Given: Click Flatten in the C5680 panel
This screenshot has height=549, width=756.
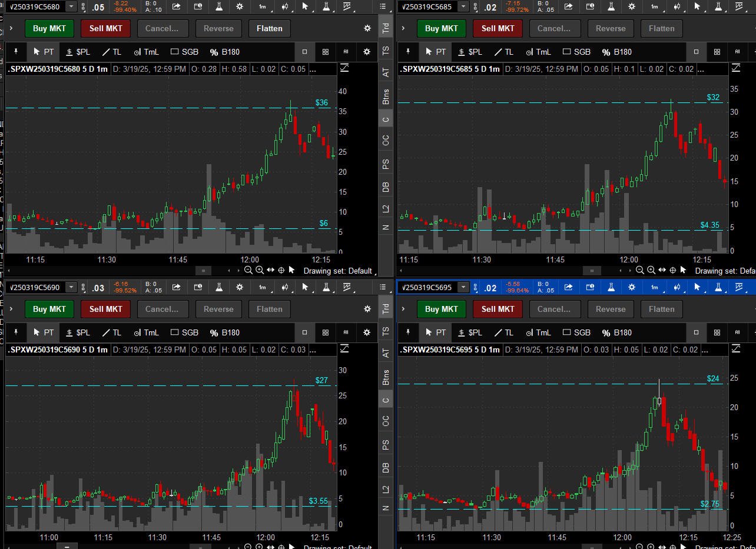Looking at the screenshot, I should (269, 28).
